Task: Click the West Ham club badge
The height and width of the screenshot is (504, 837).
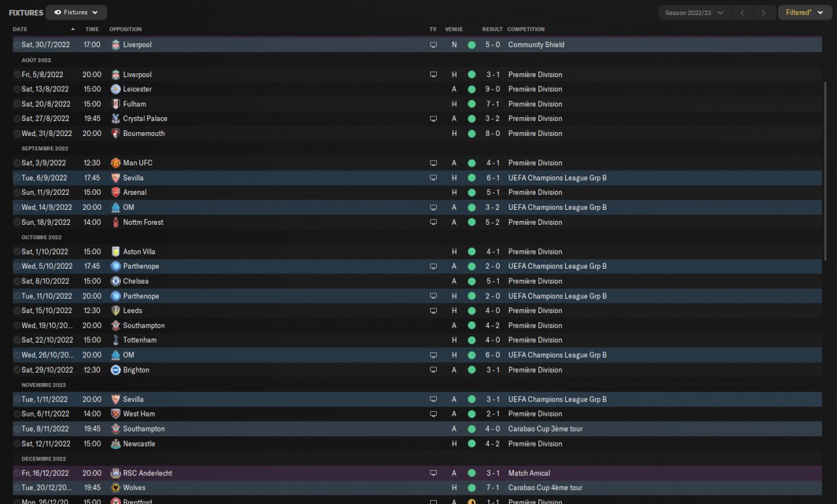Action: pyautogui.click(x=115, y=414)
